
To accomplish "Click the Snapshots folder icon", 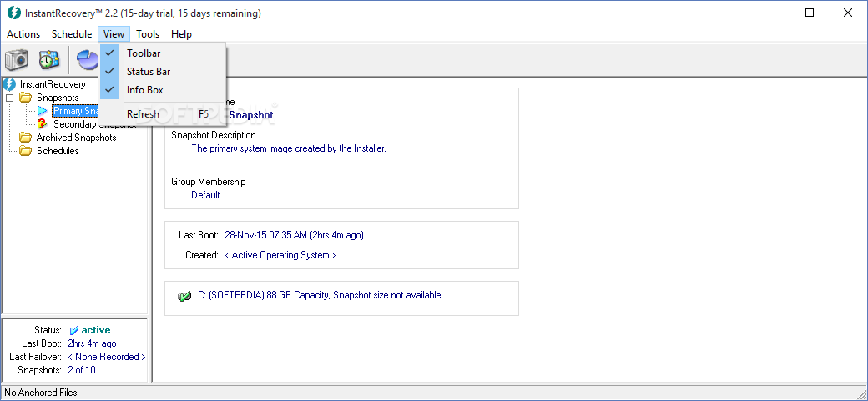I will click(26, 98).
